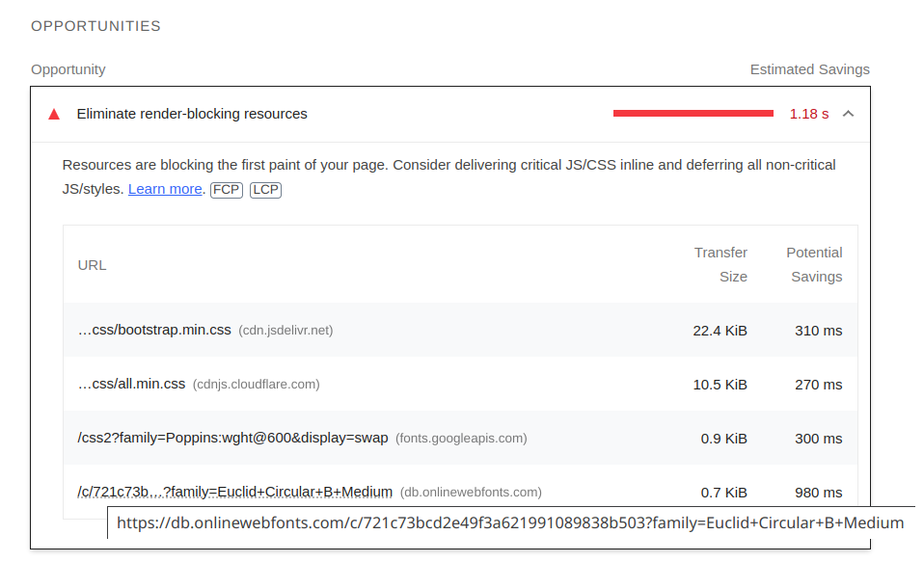Click the db.onlinewebfonts.com resource link
This screenshot has height=562, width=924.
[x=235, y=492]
